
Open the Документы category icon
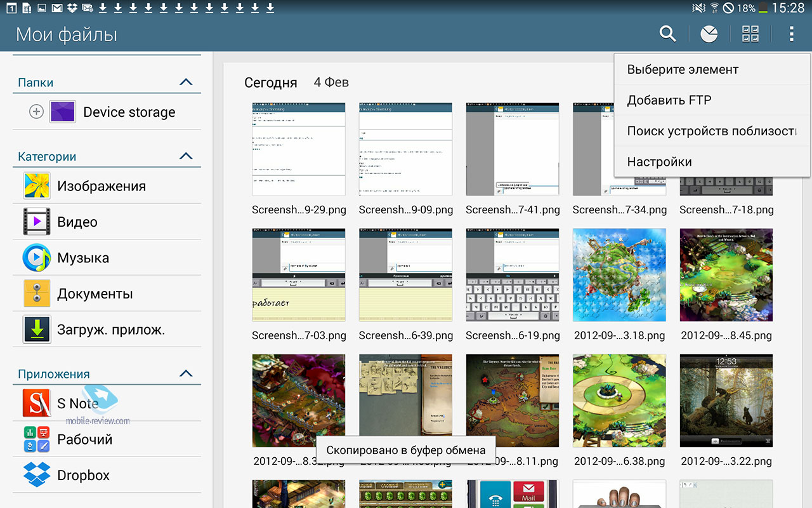click(x=37, y=293)
